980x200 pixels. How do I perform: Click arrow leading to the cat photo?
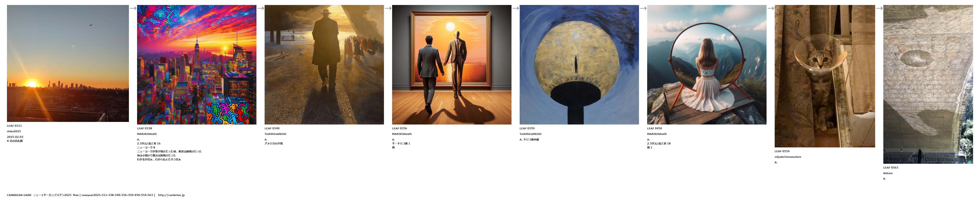[770, 8]
